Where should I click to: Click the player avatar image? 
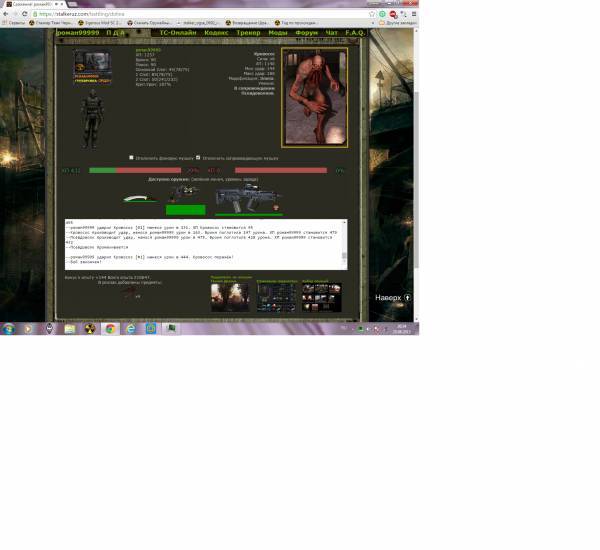tap(91, 61)
